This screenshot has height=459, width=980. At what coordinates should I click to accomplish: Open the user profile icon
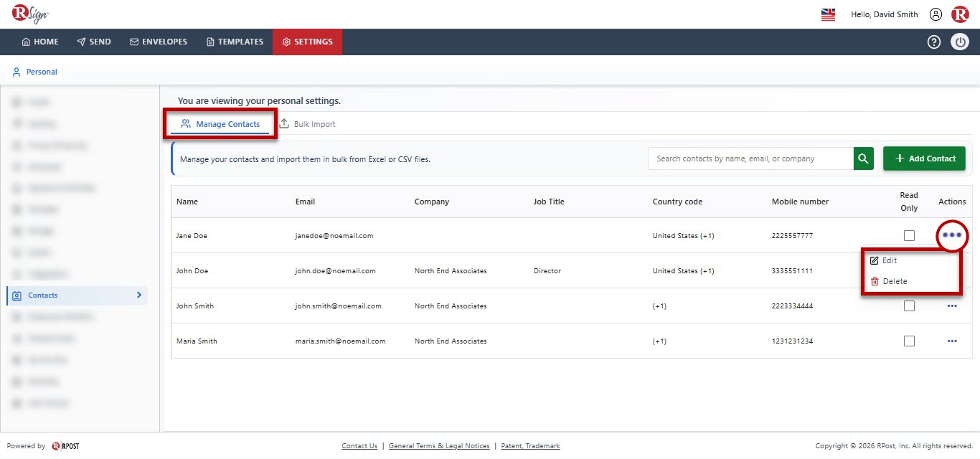936,14
